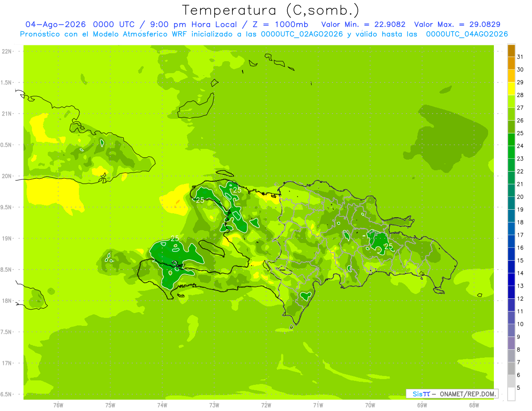
Task: Click the brown colorbar segment above 31
Action: tap(511, 51)
